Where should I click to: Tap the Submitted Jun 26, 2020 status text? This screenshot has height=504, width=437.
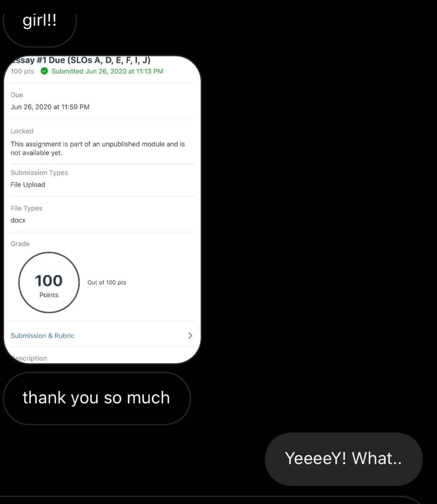click(107, 71)
